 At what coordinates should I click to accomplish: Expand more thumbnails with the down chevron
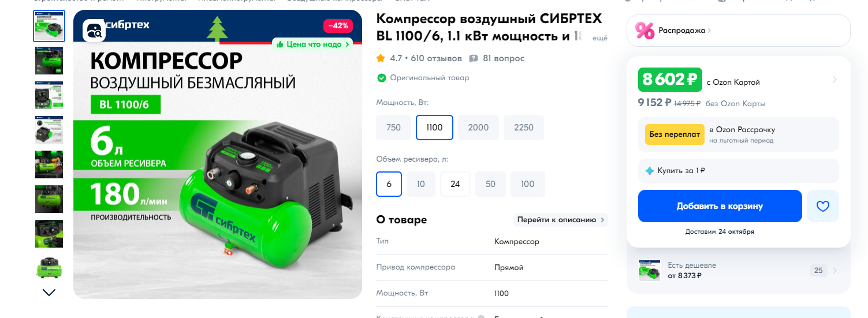pyautogui.click(x=49, y=292)
